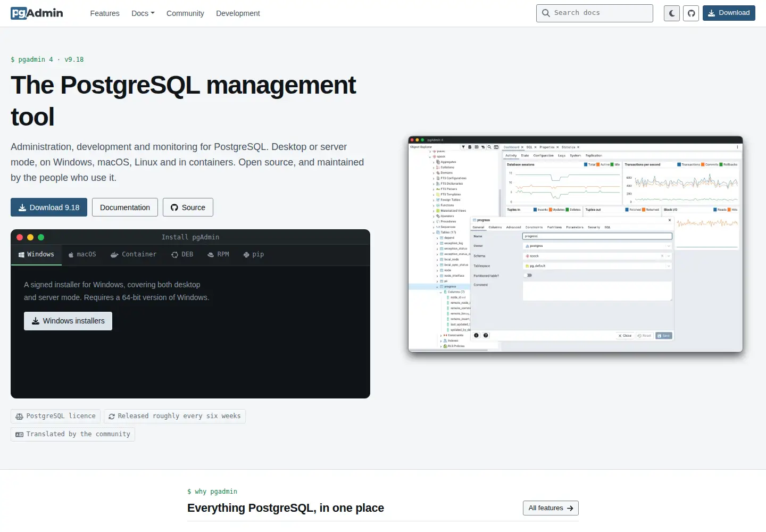The image size is (766, 532).
Task: Click the '$ pgadmin 4 · v9.18' version text
Action: (47, 60)
